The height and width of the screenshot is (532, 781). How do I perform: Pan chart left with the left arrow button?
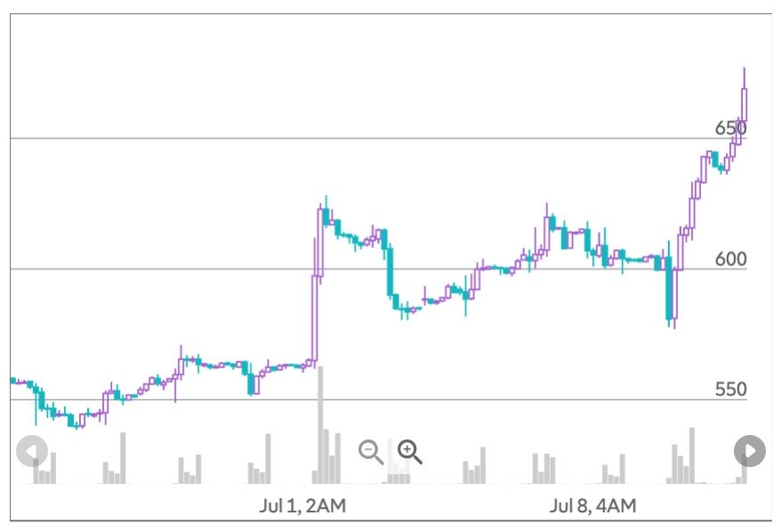pyautogui.click(x=32, y=451)
